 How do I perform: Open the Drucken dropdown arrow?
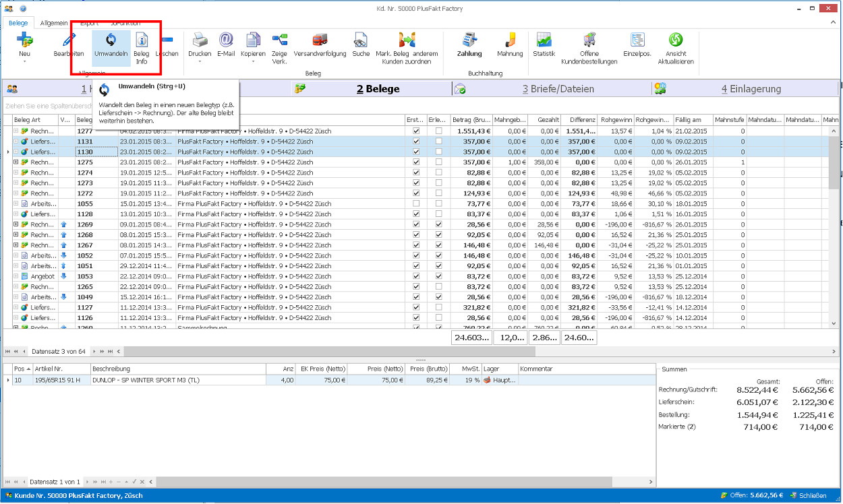pos(200,62)
